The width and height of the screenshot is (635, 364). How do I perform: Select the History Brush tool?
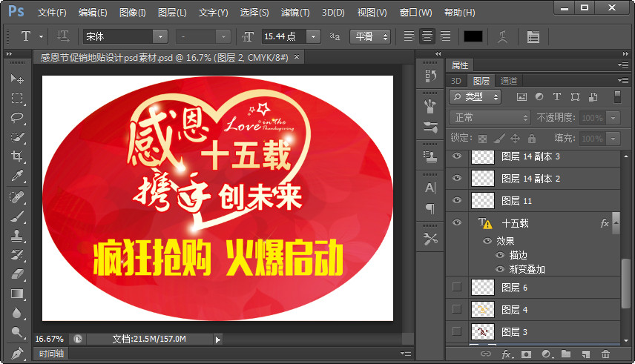pos(17,255)
